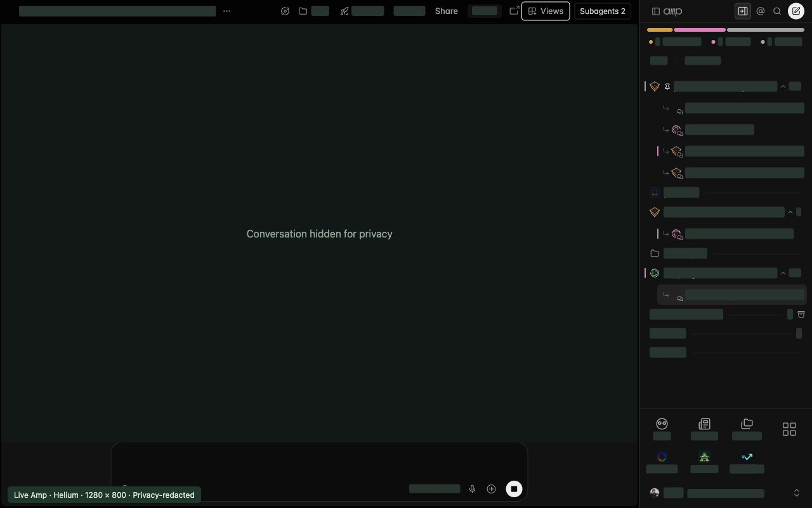Click the circular sync icon in the top toolbar

(285, 11)
